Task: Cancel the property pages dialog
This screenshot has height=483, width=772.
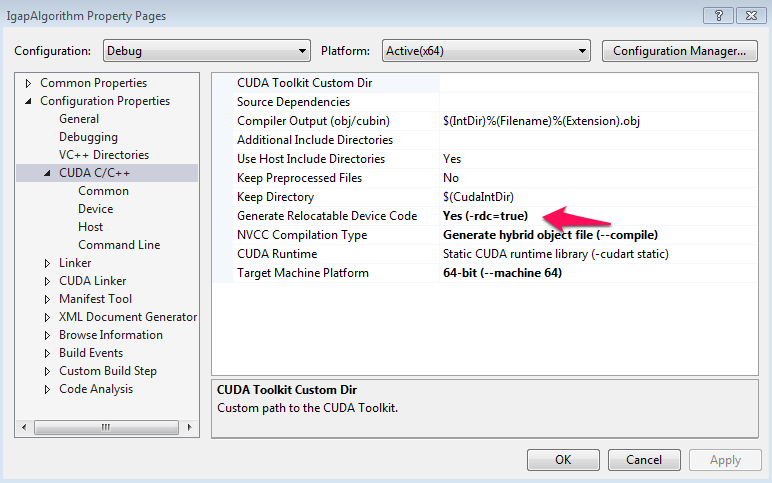Action: [x=644, y=460]
